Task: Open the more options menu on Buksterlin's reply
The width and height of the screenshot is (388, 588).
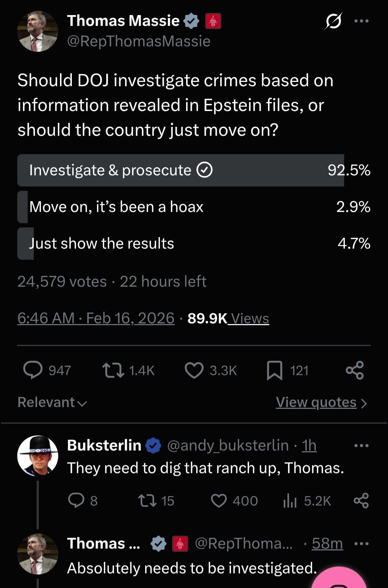Action: point(361,446)
